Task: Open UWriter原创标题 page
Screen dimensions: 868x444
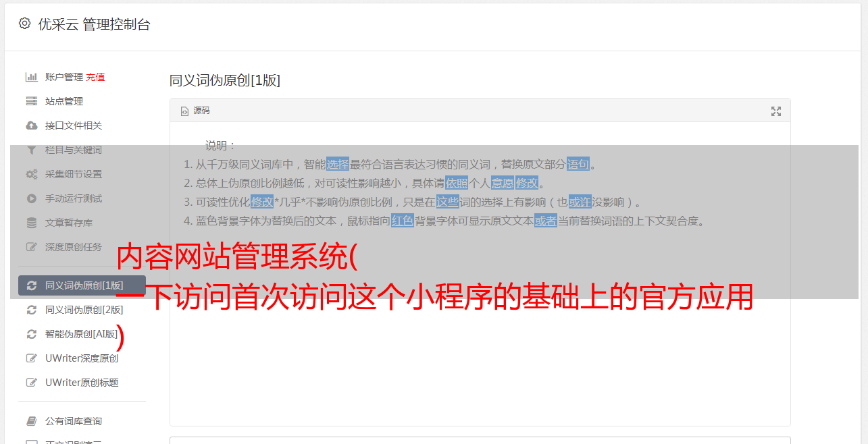Action: coord(82,383)
